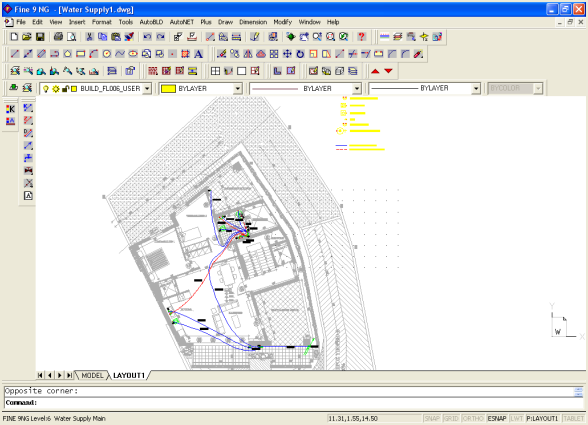
Task: Open the AutoBLD menu
Action: [151, 22]
